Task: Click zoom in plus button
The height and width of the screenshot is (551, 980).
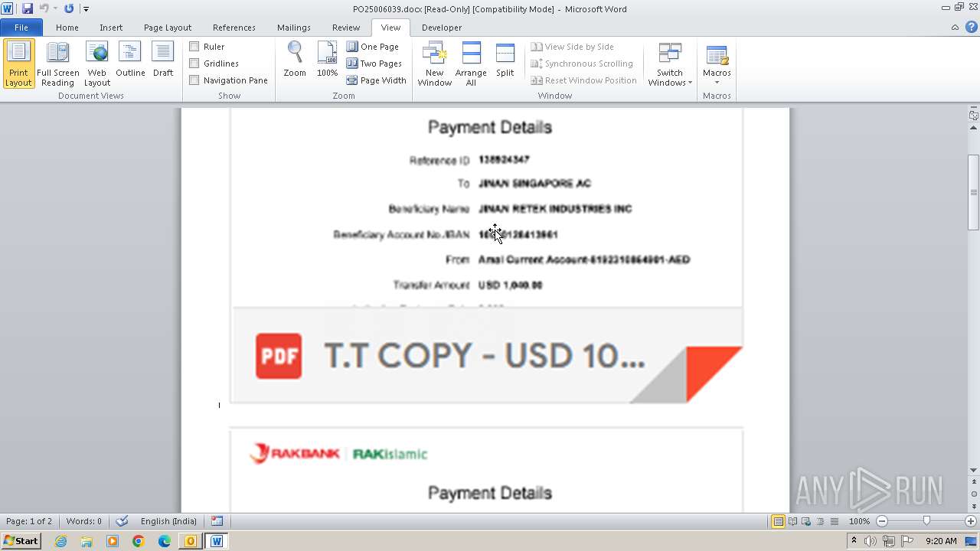Action: point(970,521)
